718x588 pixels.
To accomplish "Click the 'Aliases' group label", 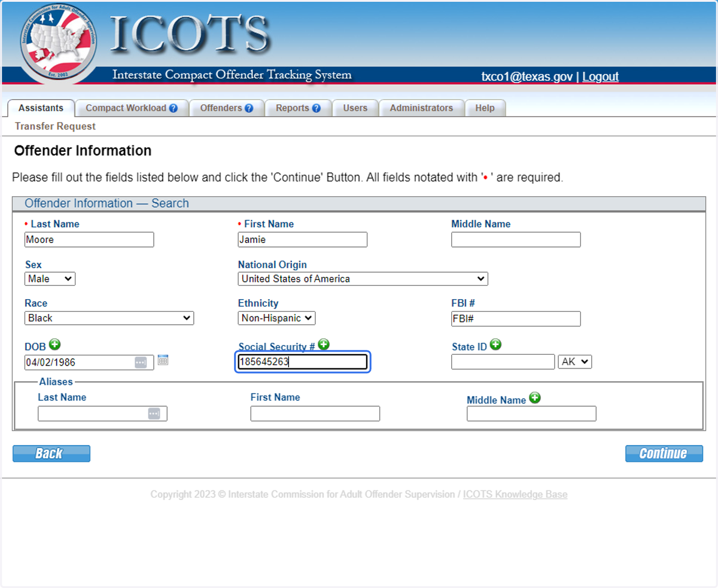I will tap(56, 382).
